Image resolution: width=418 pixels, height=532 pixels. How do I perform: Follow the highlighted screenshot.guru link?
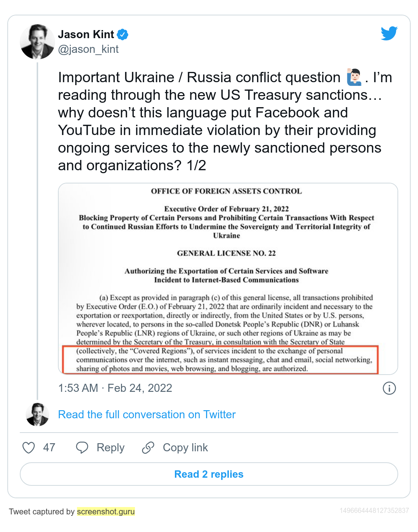point(106,511)
